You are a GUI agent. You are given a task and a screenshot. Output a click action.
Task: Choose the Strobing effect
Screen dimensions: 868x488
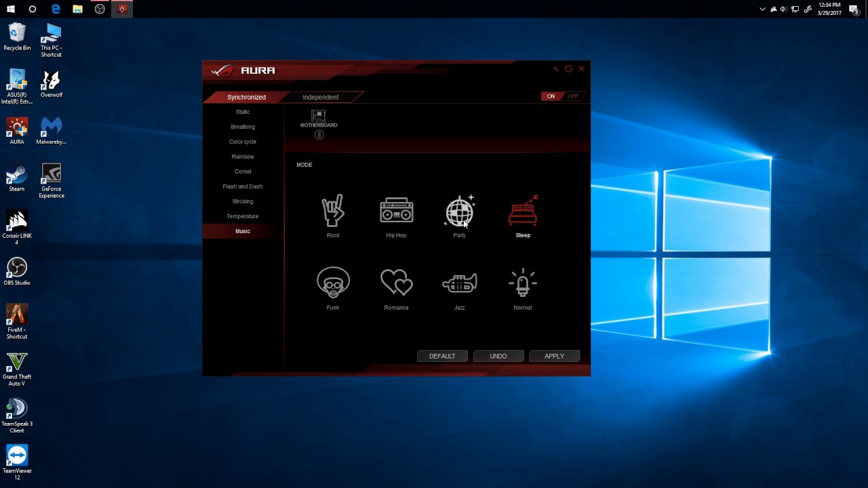coord(243,201)
